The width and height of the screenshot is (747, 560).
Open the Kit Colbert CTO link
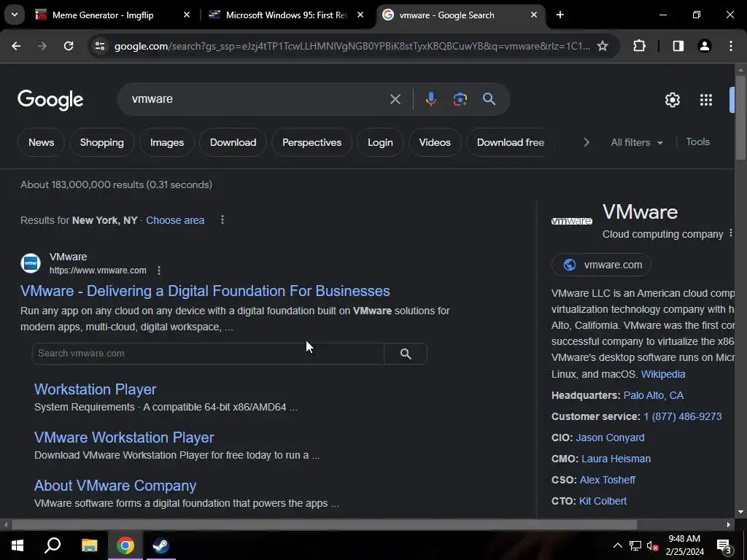coord(603,501)
